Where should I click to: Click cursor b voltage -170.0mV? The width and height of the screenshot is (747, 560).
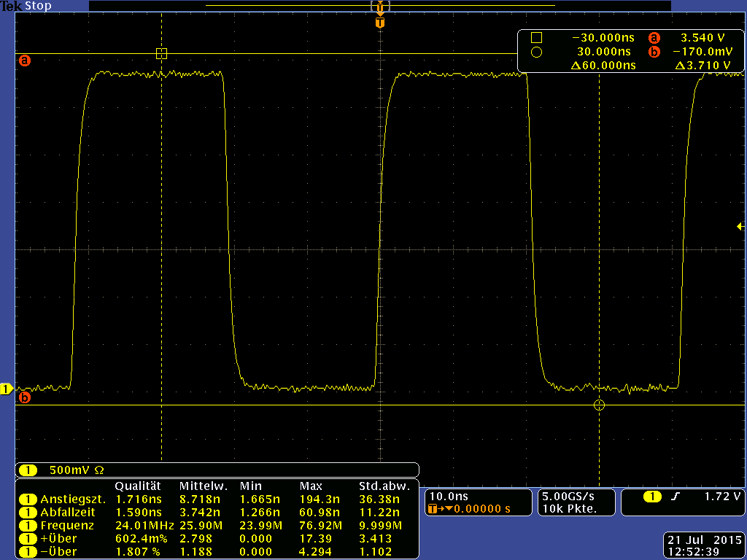pos(703,52)
